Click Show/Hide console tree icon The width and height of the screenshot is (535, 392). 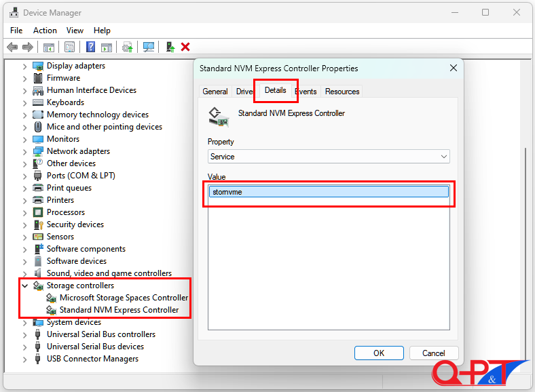coord(48,47)
